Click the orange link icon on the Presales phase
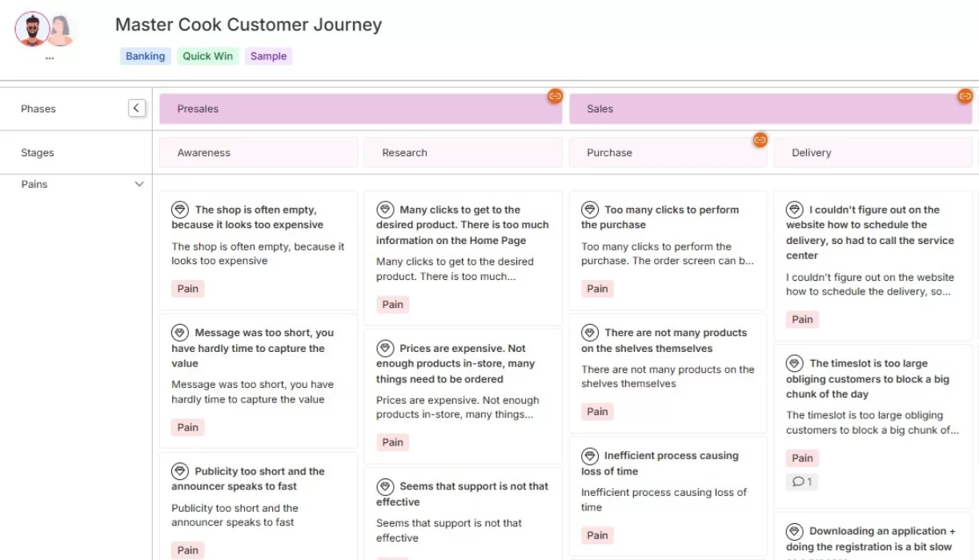This screenshot has height=560, width=979. click(x=556, y=96)
